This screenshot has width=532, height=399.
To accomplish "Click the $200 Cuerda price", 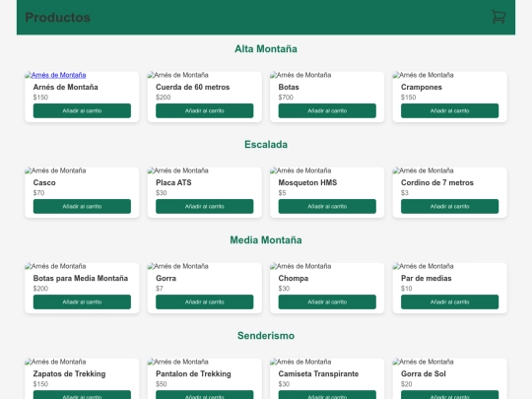I will click(x=164, y=98).
